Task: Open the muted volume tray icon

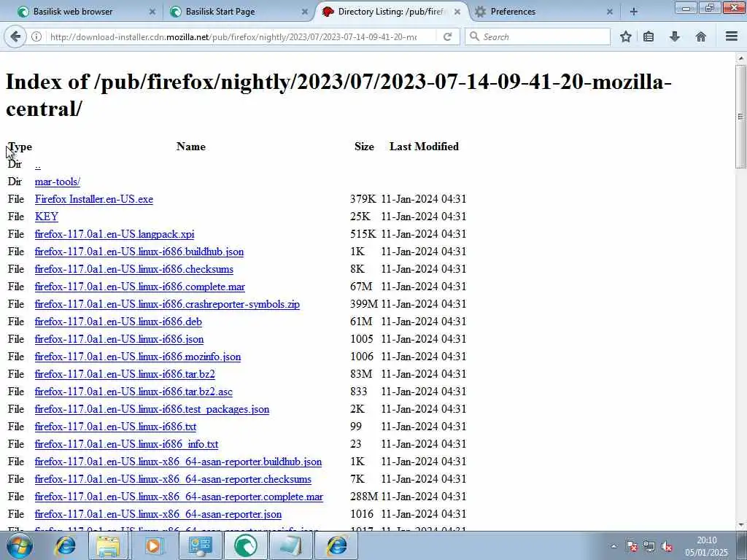Action: (x=667, y=546)
